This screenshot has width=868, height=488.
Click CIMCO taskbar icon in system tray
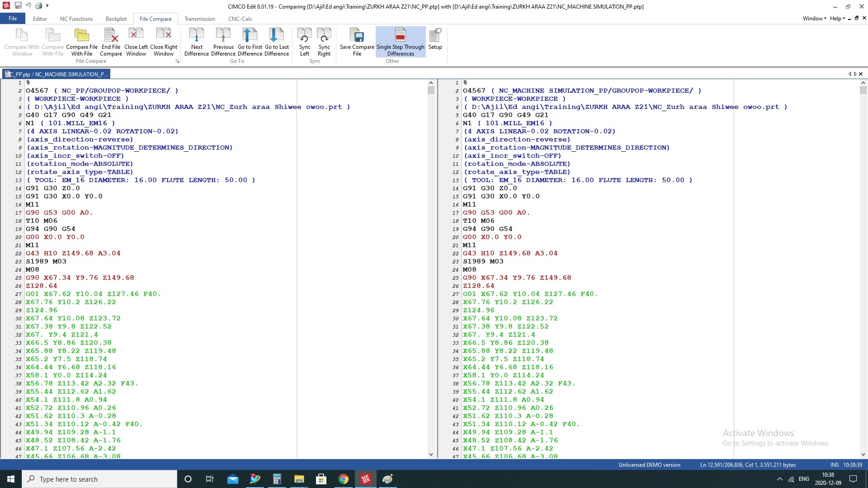click(366, 479)
